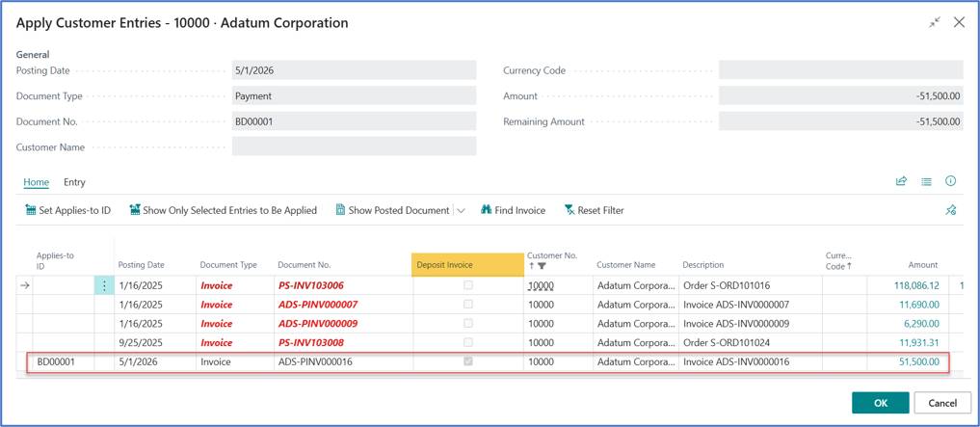Open amount link 51,500.00

pos(918,361)
